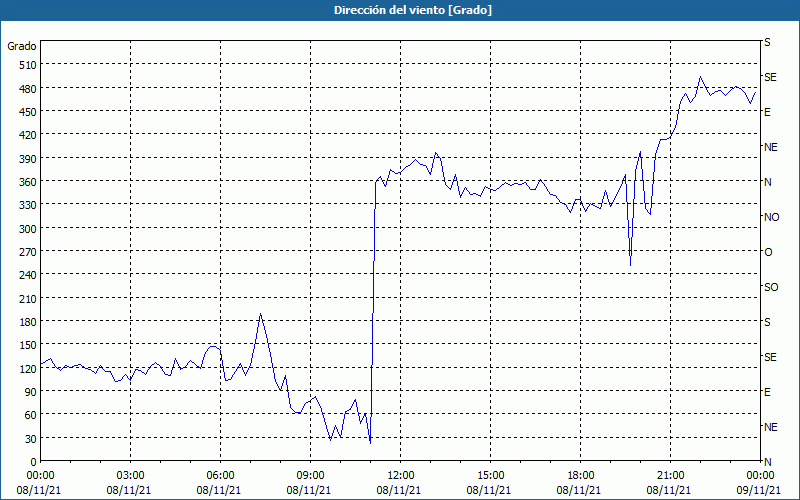Click the 15:00 time axis label

pyautogui.click(x=490, y=476)
